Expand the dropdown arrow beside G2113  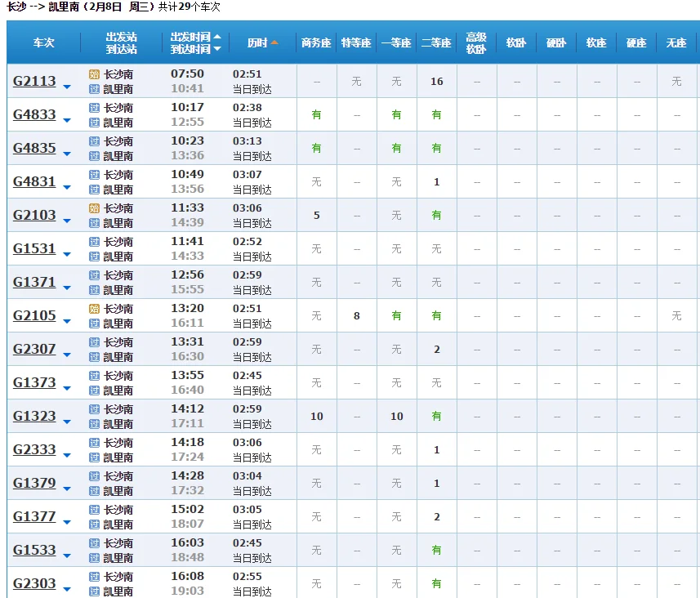pos(67,87)
